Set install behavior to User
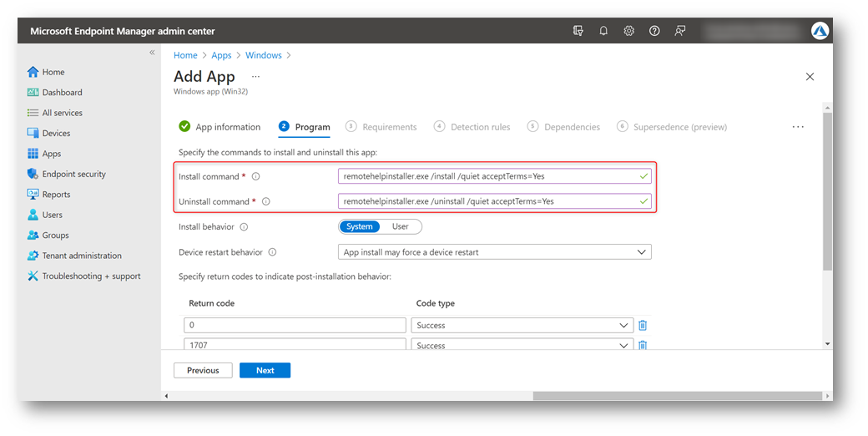868x436 pixels. [401, 226]
